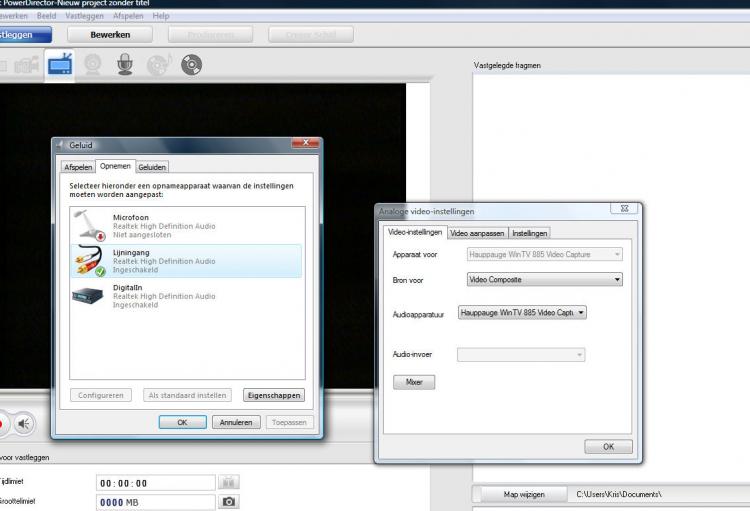
Task: Select the TV signal capture icon
Action: pos(60,65)
